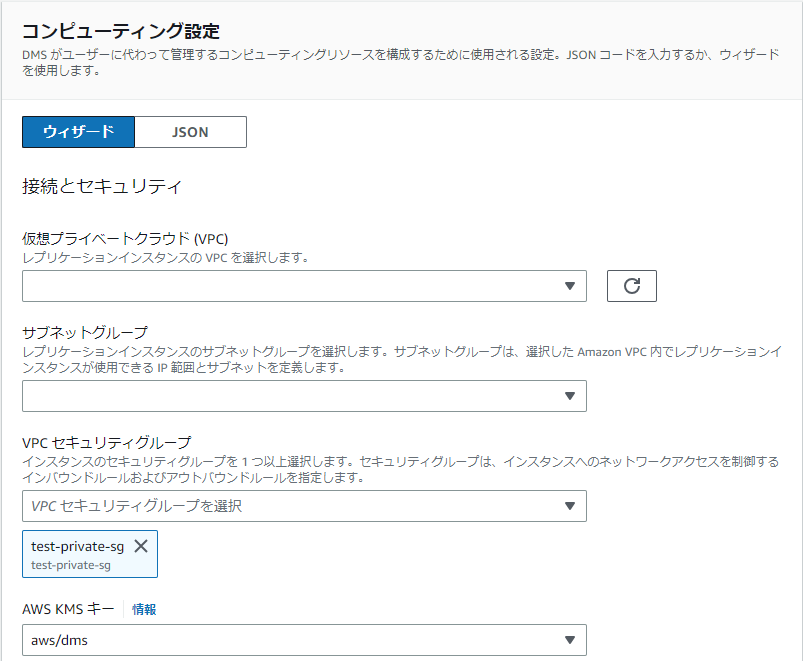803x661 pixels.
Task: Click the サブネットグループ field label
Action: click(x=85, y=333)
